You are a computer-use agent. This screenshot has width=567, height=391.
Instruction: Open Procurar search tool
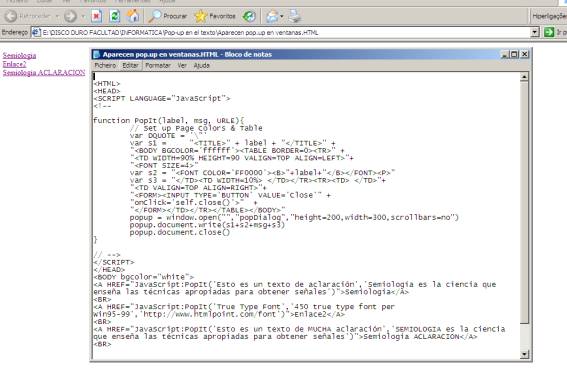[x=167, y=16]
